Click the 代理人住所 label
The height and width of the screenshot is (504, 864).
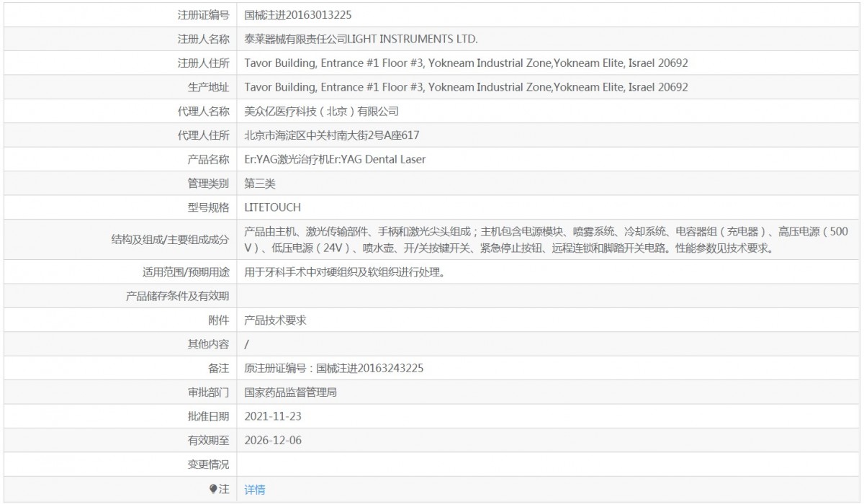204,135
